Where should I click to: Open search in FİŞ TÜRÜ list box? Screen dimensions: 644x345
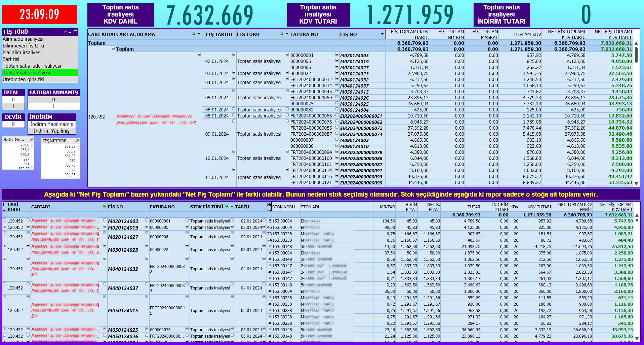tap(66, 31)
